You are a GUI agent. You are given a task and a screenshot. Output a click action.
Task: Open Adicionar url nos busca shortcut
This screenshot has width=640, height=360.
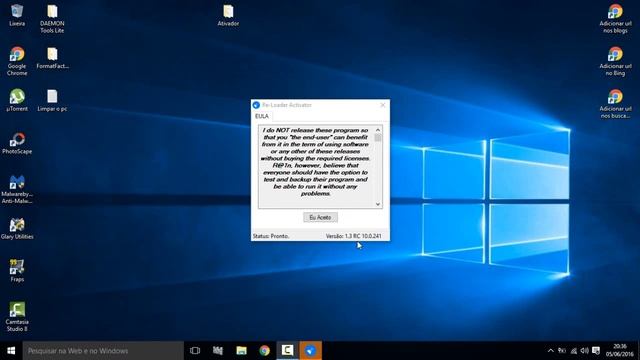click(x=615, y=104)
